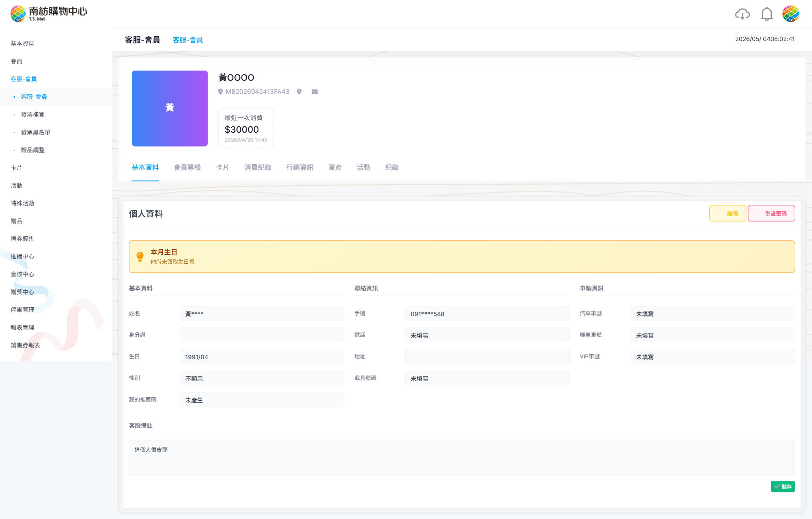
Task: Save the note with 儲存 button
Action: point(783,486)
